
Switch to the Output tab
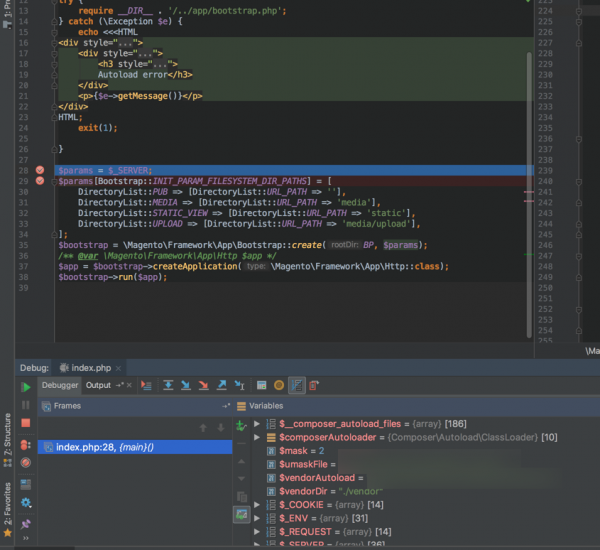point(98,385)
